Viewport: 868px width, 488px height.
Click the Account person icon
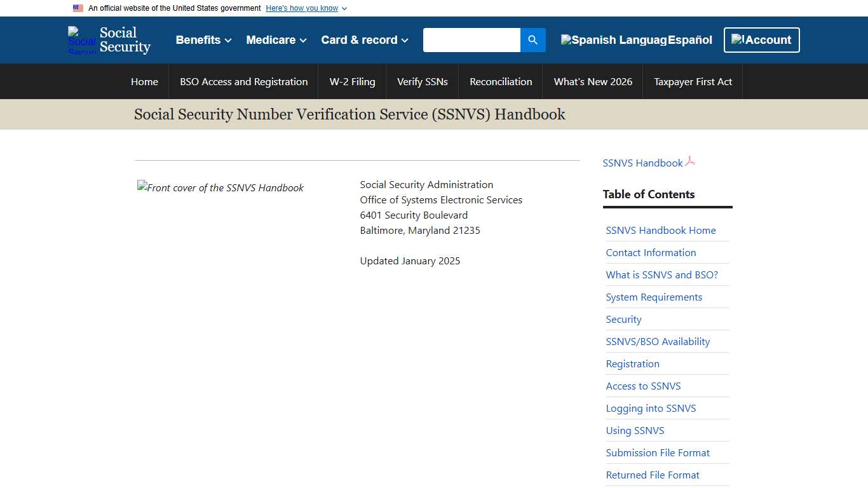pos(740,39)
